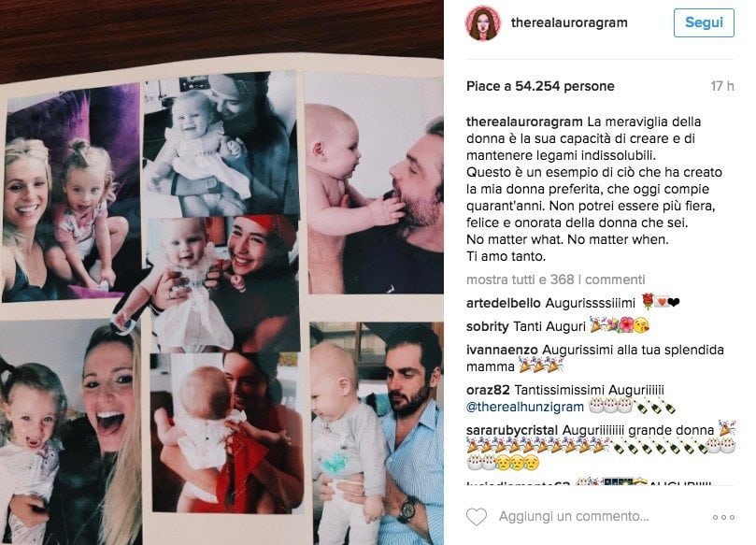Open oraz82 commenter profile

pos(488,390)
